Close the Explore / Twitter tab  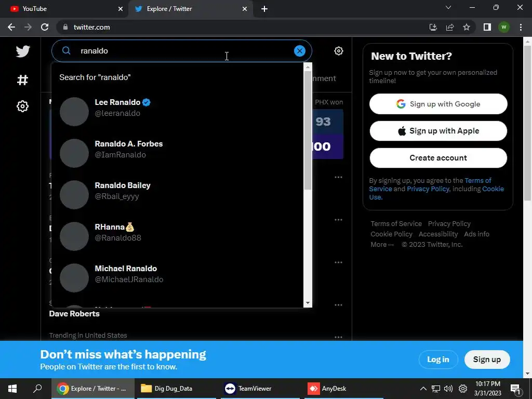pos(245,9)
